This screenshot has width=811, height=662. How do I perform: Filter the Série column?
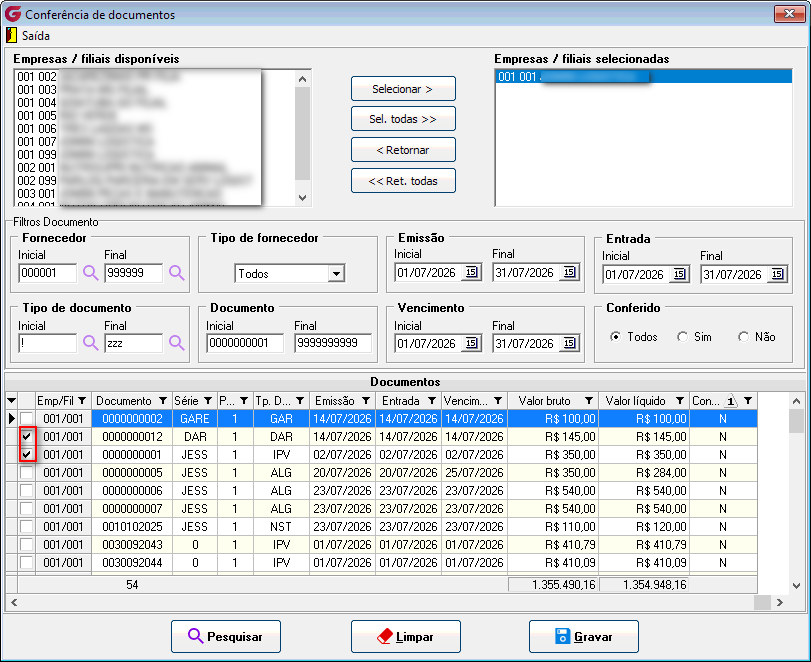[208, 401]
